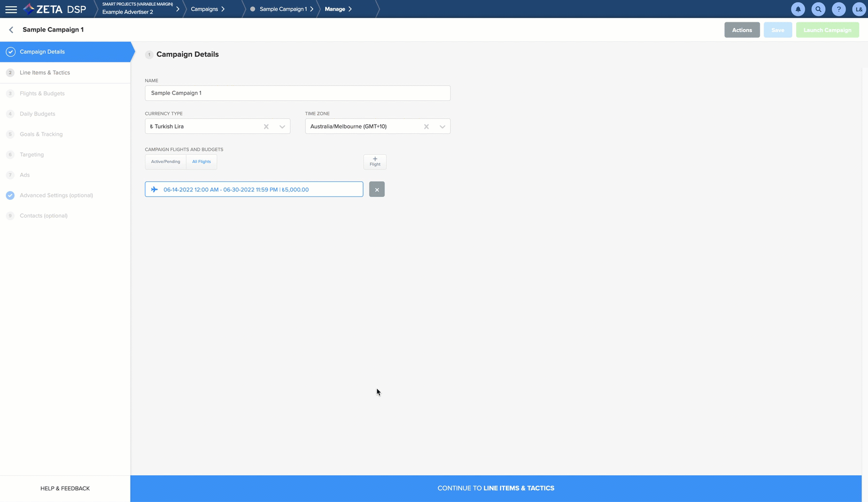
Task: Go to Contacts (optional) step
Action: [x=65, y=216]
